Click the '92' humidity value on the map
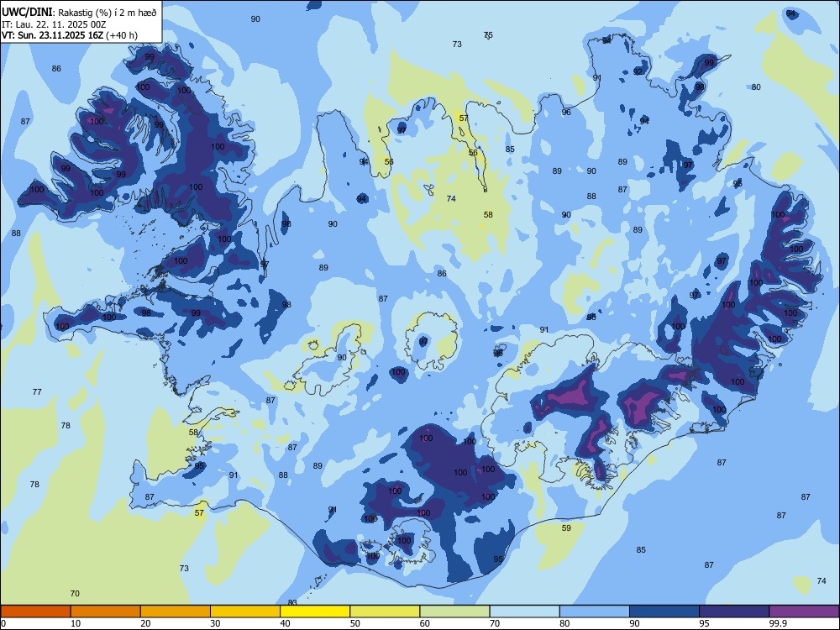 (638, 71)
